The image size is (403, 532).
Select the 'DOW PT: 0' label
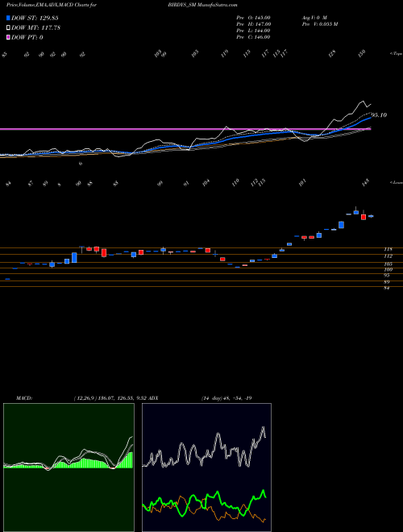tap(27, 37)
